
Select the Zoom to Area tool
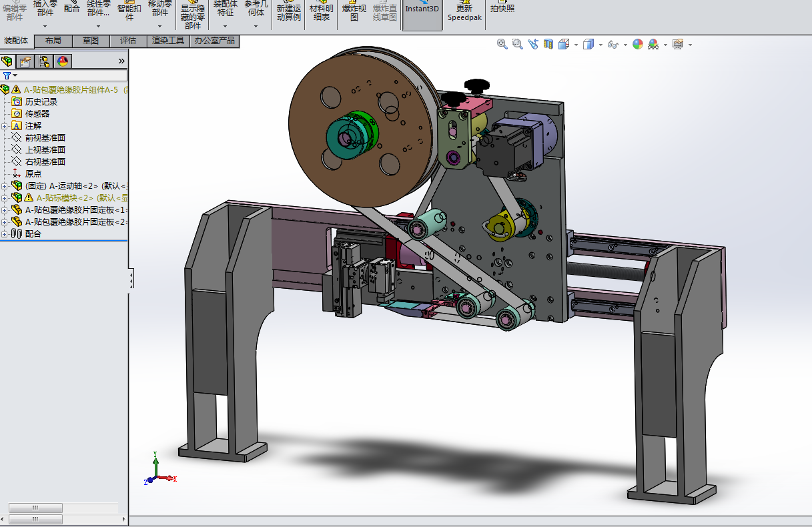(517, 45)
